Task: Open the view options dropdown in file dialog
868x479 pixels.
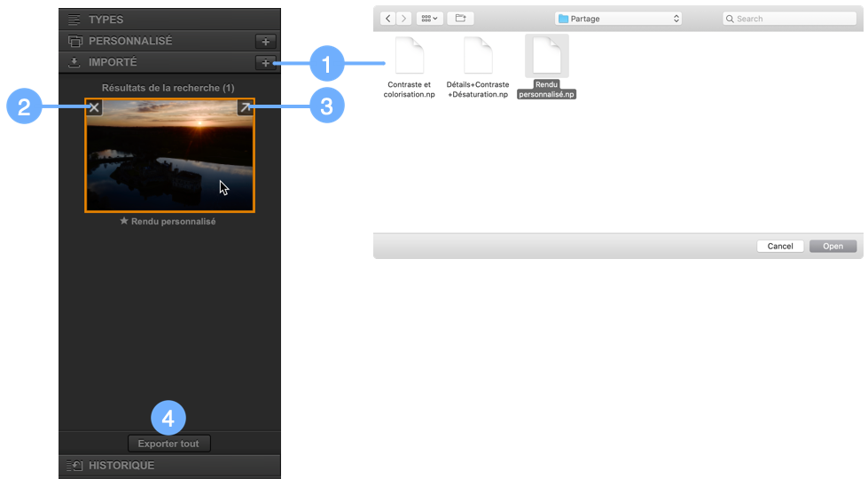Action: coord(430,19)
